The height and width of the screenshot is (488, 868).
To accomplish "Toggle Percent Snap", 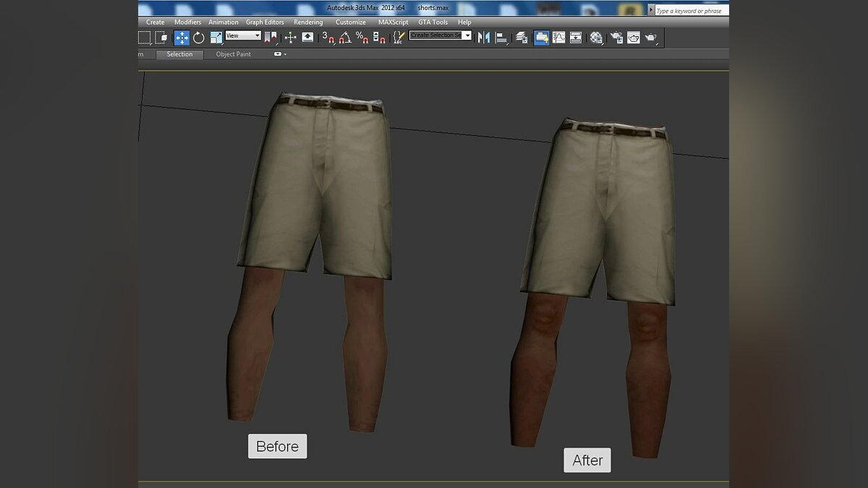I will tap(362, 38).
